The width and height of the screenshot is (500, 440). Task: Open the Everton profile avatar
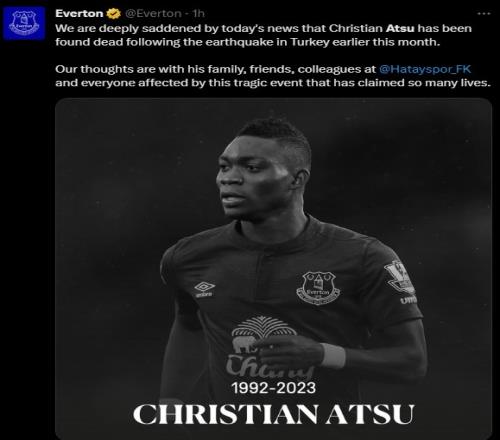(x=24, y=23)
